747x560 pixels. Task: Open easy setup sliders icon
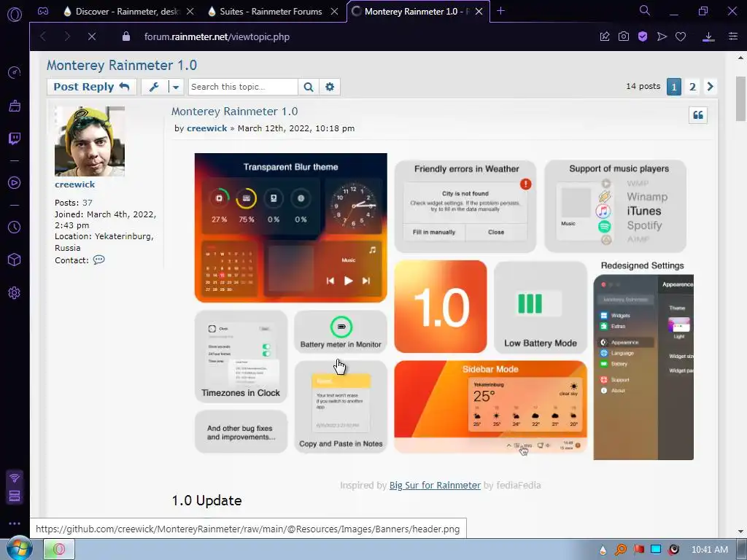(732, 36)
